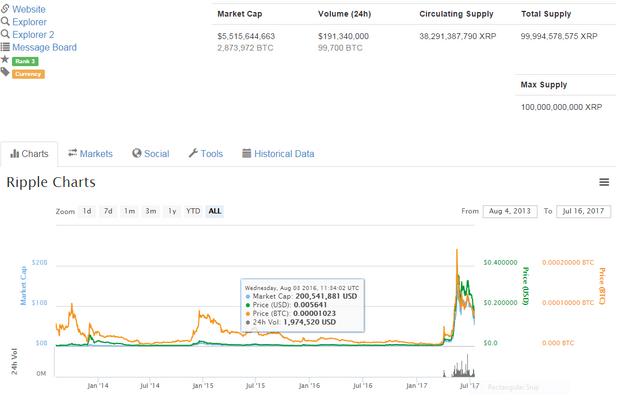640x405 pixels.
Task: Click the To date field Jul 16, 2017
Action: coord(583,211)
